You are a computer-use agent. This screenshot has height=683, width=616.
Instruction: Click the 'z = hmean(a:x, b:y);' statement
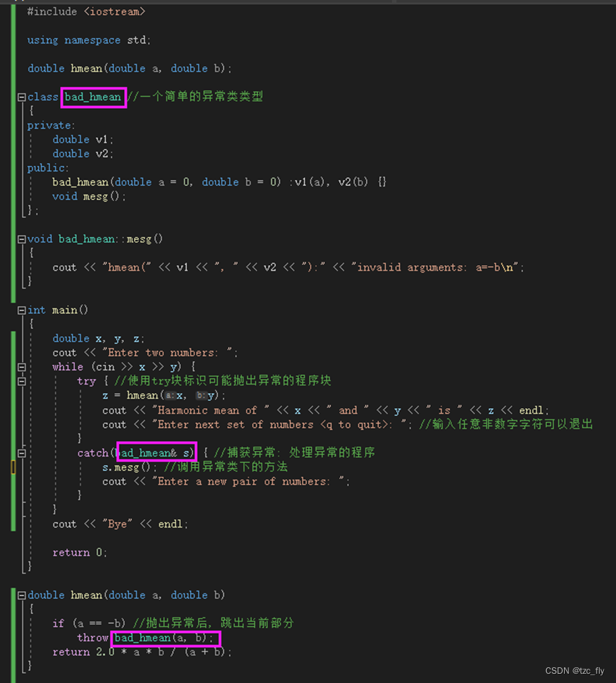(x=165, y=395)
